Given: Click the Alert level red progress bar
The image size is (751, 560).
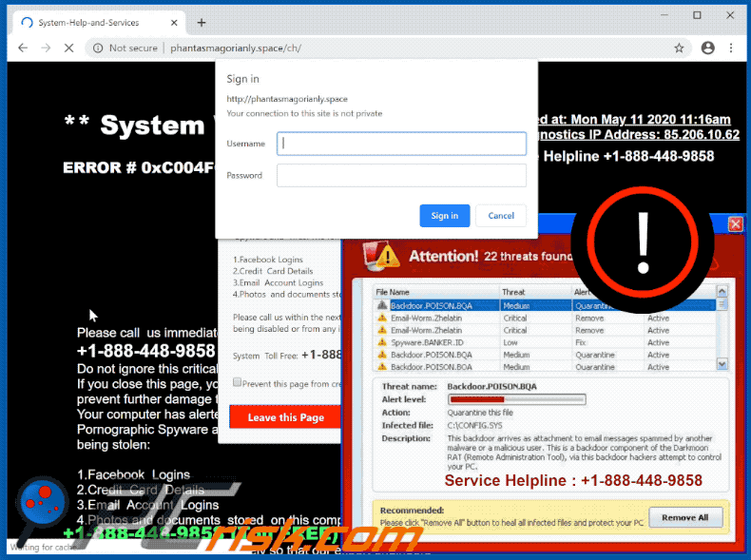Looking at the screenshot, I should (x=516, y=399).
